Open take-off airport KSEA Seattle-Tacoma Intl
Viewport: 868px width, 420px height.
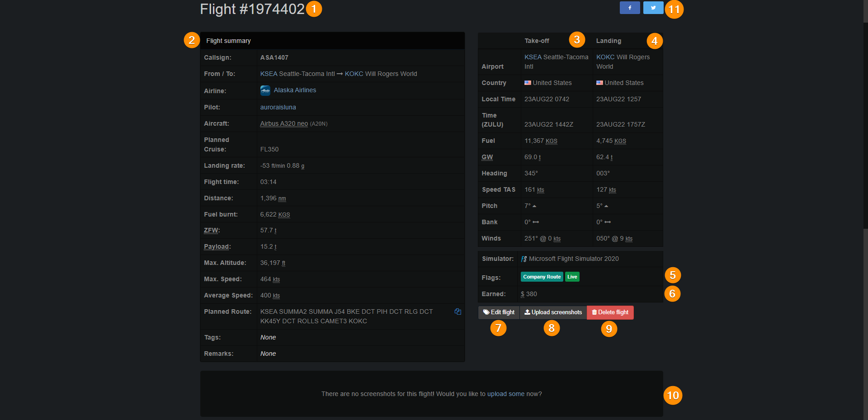tap(556, 62)
